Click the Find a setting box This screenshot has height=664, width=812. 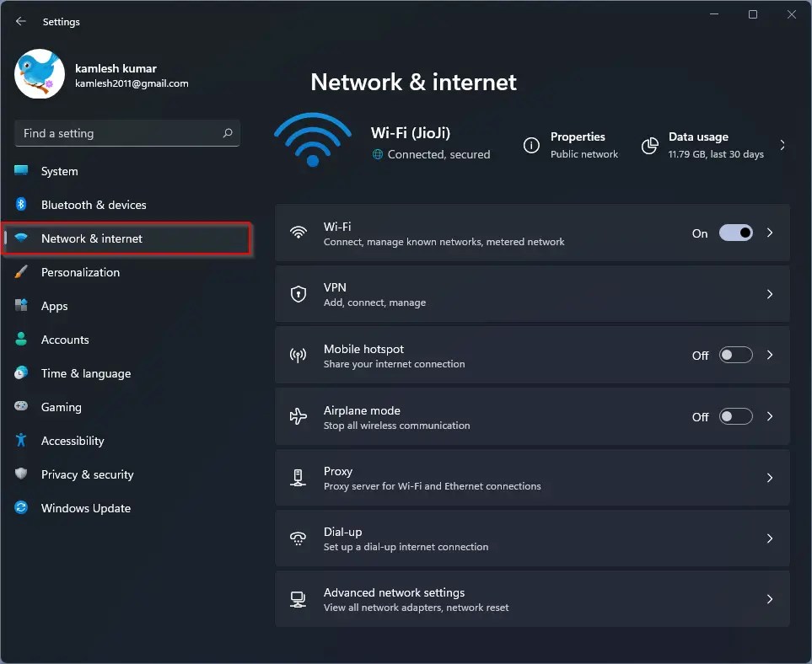[x=126, y=133]
